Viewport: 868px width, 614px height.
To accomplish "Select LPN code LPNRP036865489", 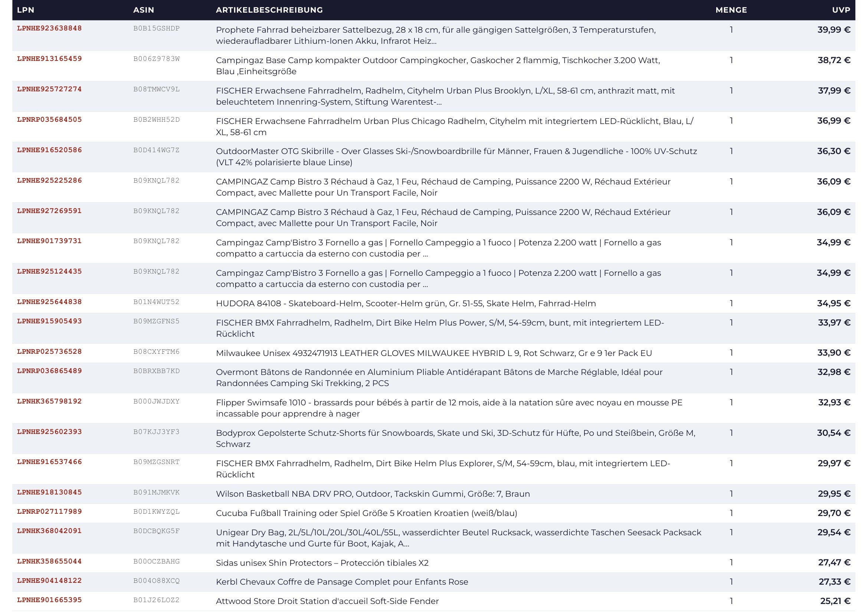I will pyautogui.click(x=49, y=371).
